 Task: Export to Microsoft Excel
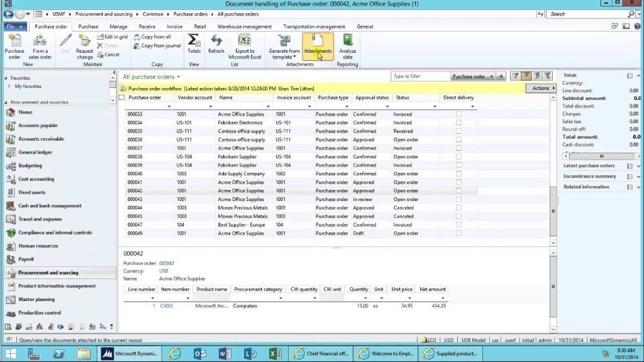245,47
